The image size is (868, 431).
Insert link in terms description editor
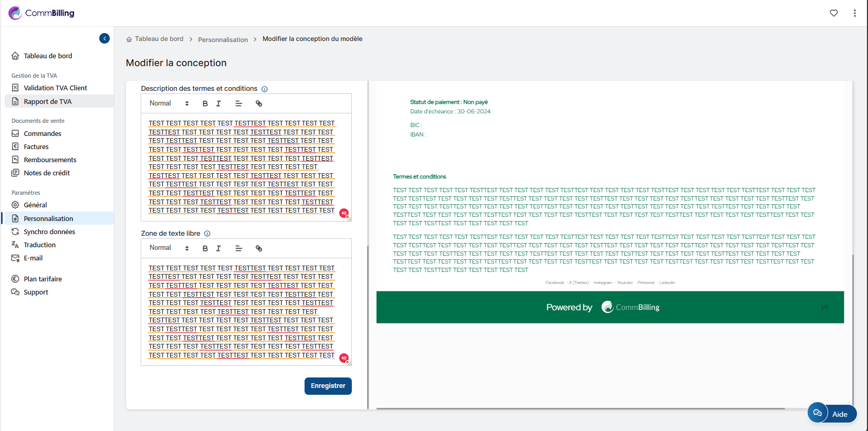coord(259,103)
